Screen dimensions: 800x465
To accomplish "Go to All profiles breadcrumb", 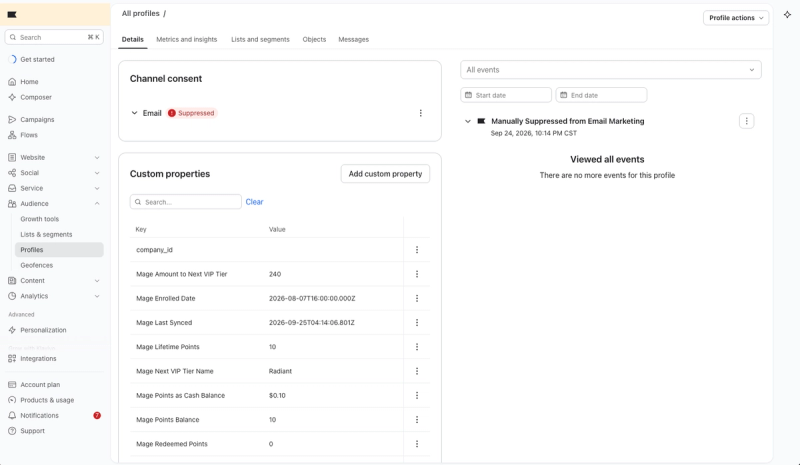I will (140, 13).
